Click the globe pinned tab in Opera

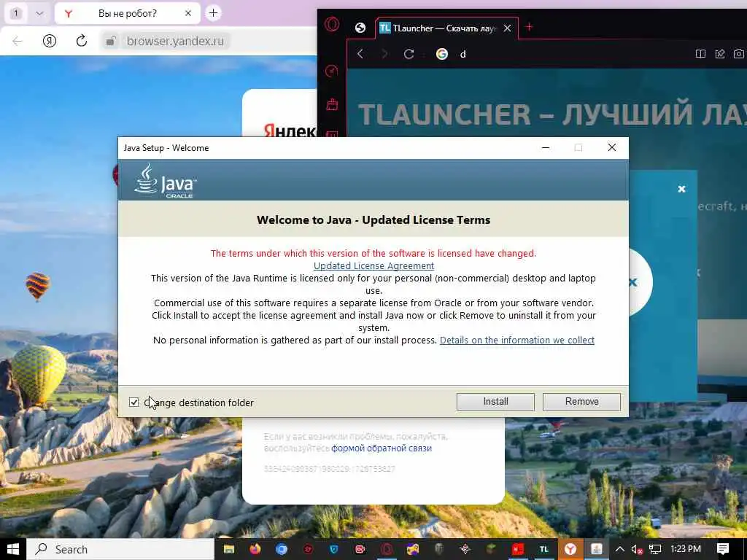pos(360,28)
